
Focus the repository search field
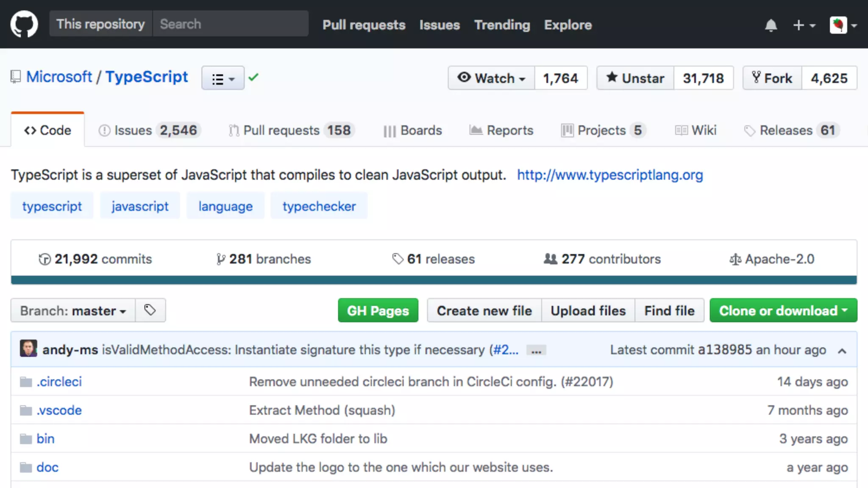[x=230, y=24]
